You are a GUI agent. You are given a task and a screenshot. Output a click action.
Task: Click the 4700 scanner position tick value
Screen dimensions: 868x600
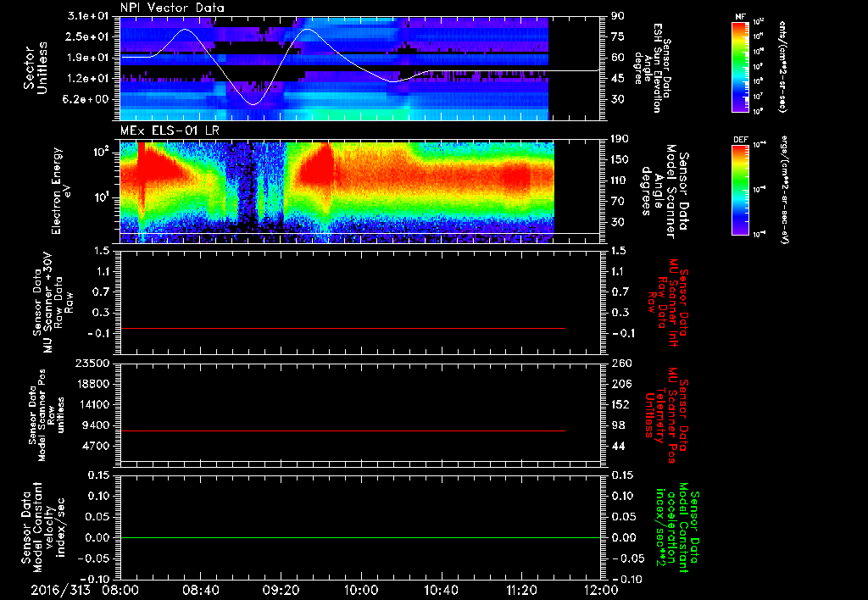coord(97,446)
